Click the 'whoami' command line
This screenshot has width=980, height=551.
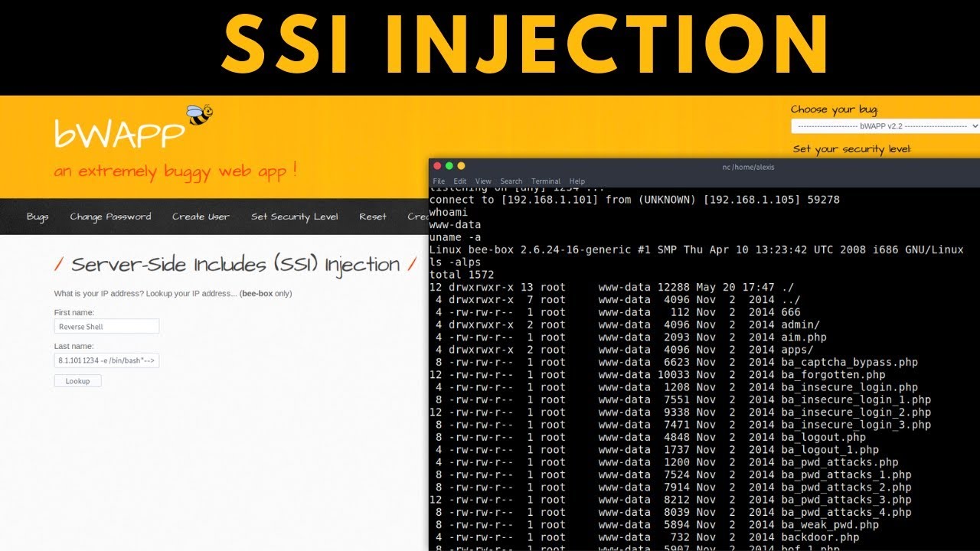click(449, 212)
